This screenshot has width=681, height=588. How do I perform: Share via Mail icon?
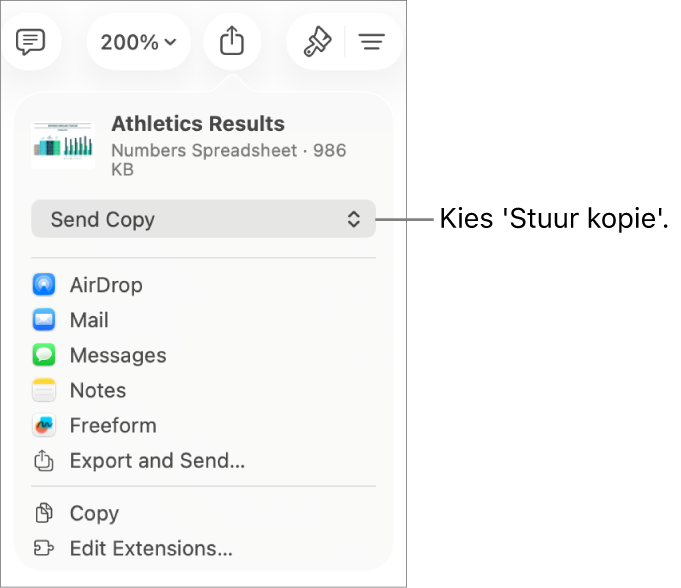(44, 320)
